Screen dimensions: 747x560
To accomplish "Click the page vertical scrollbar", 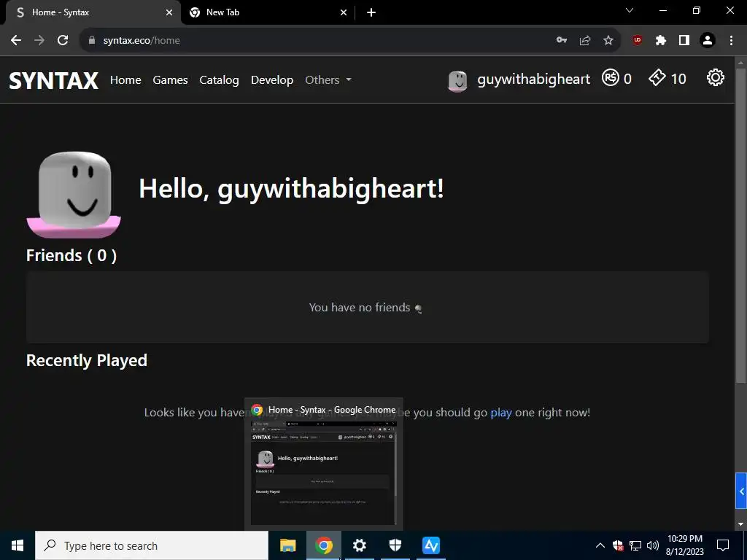I will point(741,225).
